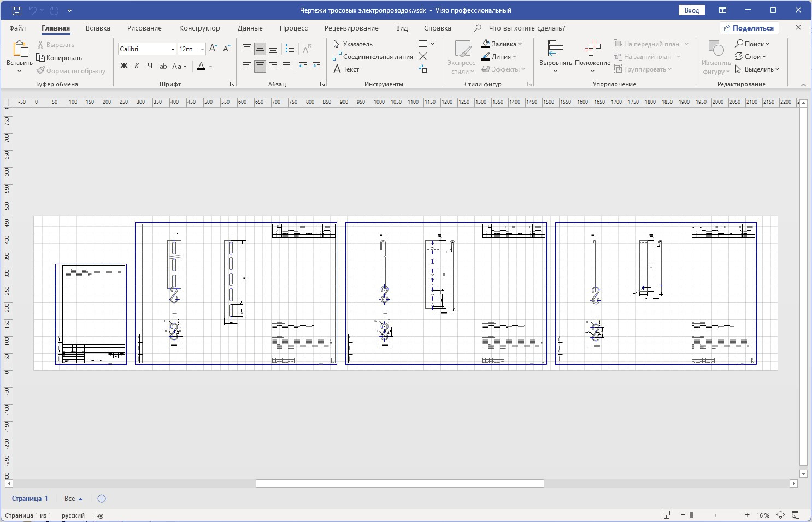The image size is (812, 522).
Task: Switch to the Вставка ribbon tab
Action: tap(98, 28)
